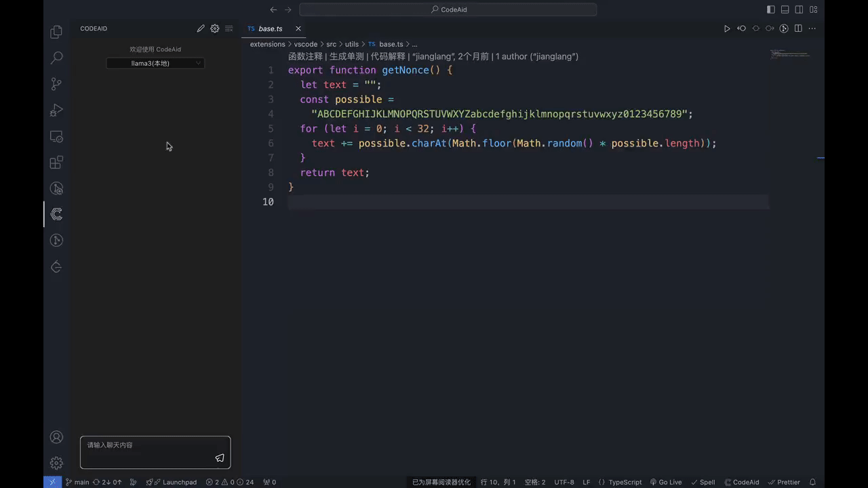
Task: Select 'extensions' in the breadcrumb
Action: pos(267,44)
